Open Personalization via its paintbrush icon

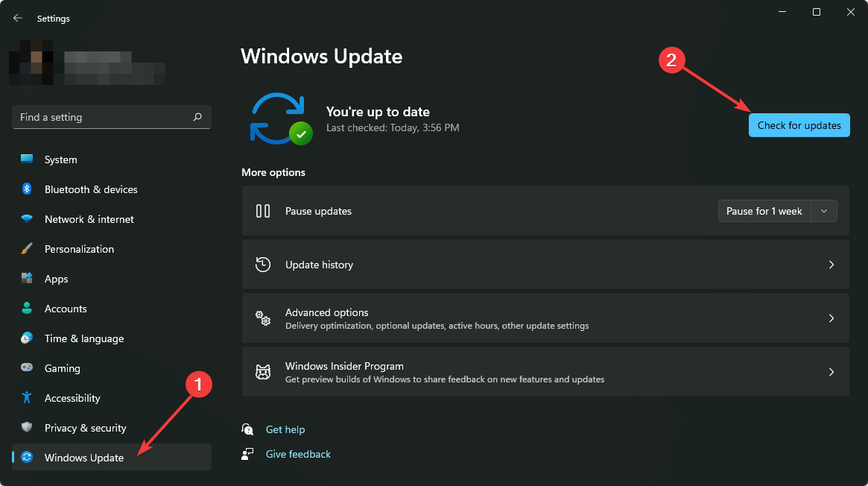pos(25,248)
